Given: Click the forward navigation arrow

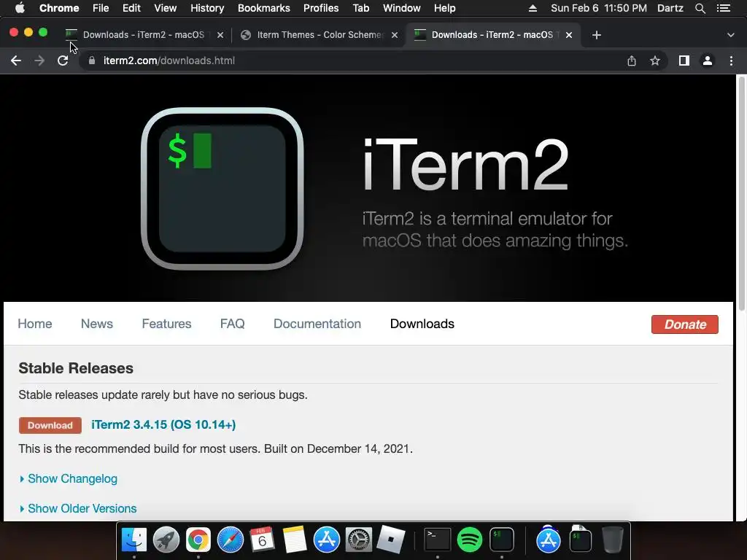Looking at the screenshot, I should (x=39, y=61).
